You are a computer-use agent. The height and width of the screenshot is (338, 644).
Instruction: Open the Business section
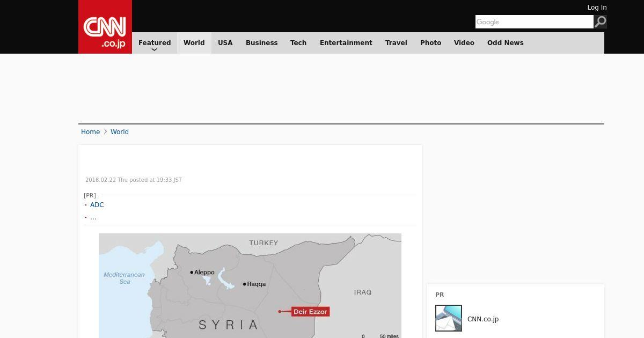(262, 43)
